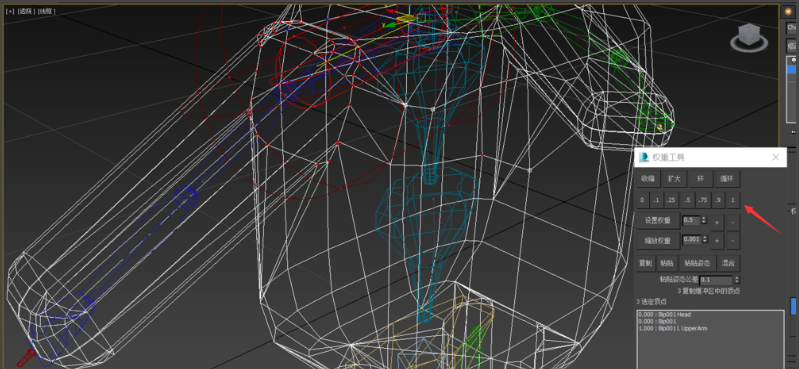799x369 pixels.
Task: Click the 设置权重 set weight button
Action: coord(658,221)
